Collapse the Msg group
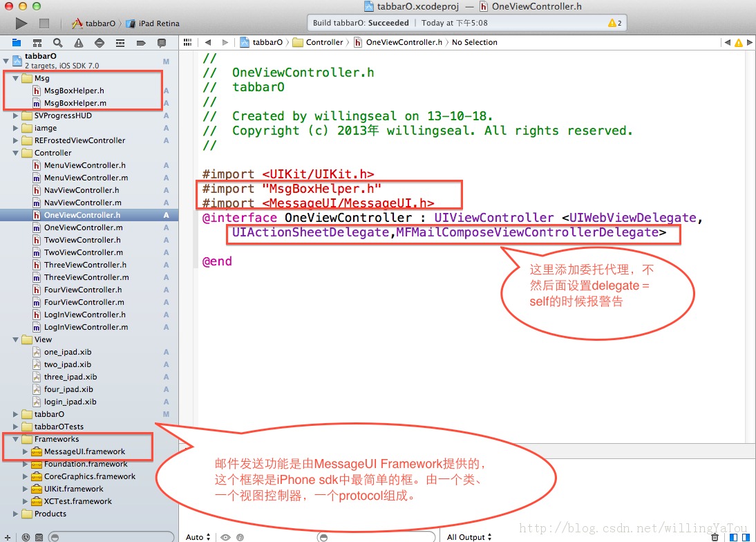756x542 pixels. coord(15,78)
